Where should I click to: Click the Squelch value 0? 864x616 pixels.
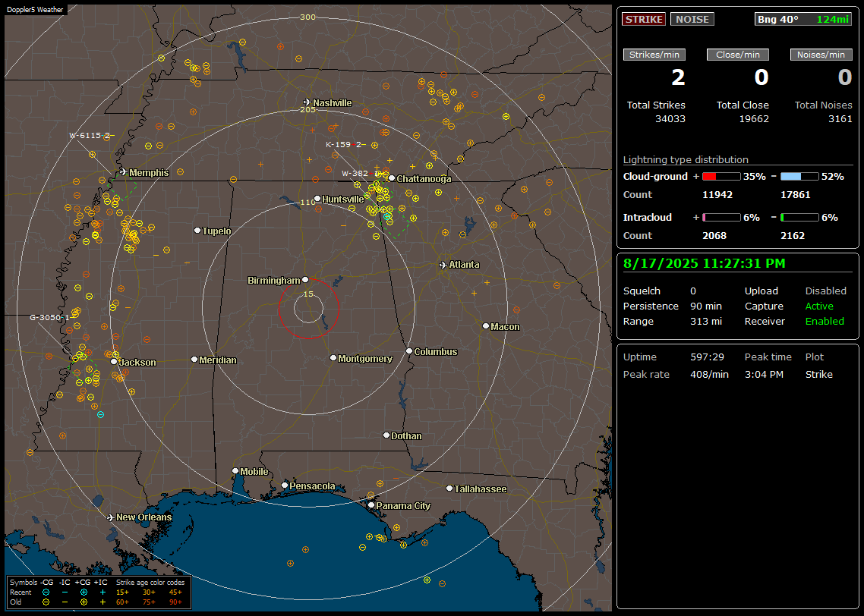pyautogui.click(x=693, y=291)
